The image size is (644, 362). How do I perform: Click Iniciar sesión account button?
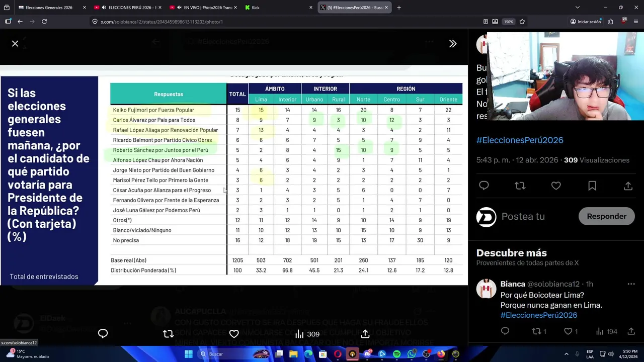point(586,22)
